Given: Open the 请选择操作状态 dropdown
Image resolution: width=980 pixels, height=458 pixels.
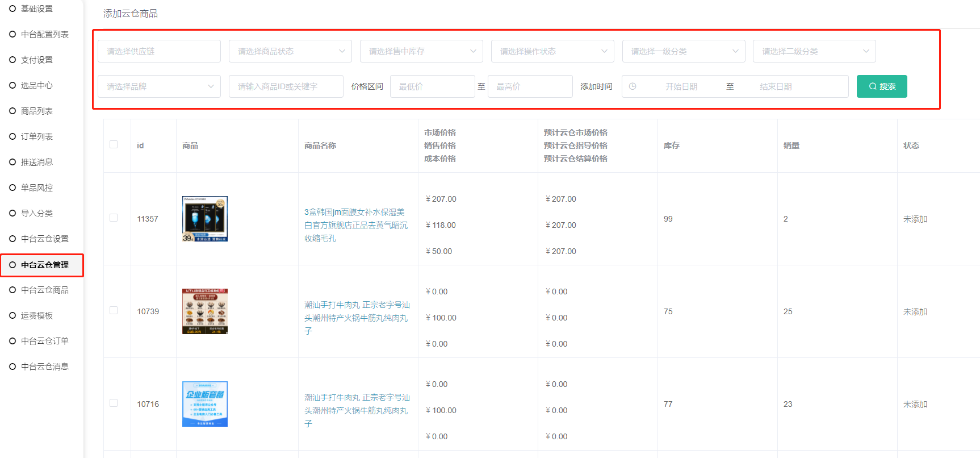Looking at the screenshot, I should click(552, 51).
